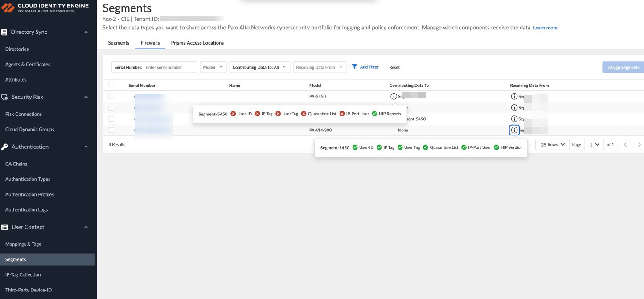
Task: Click the Assign Segments button
Action: (623, 67)
